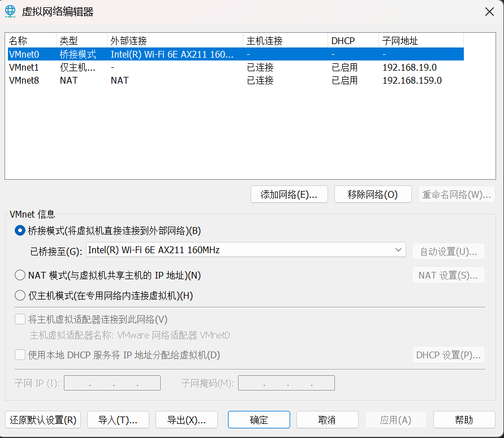Toggle 使用本地 DHCP 服务 checkbox

(20, 355)
